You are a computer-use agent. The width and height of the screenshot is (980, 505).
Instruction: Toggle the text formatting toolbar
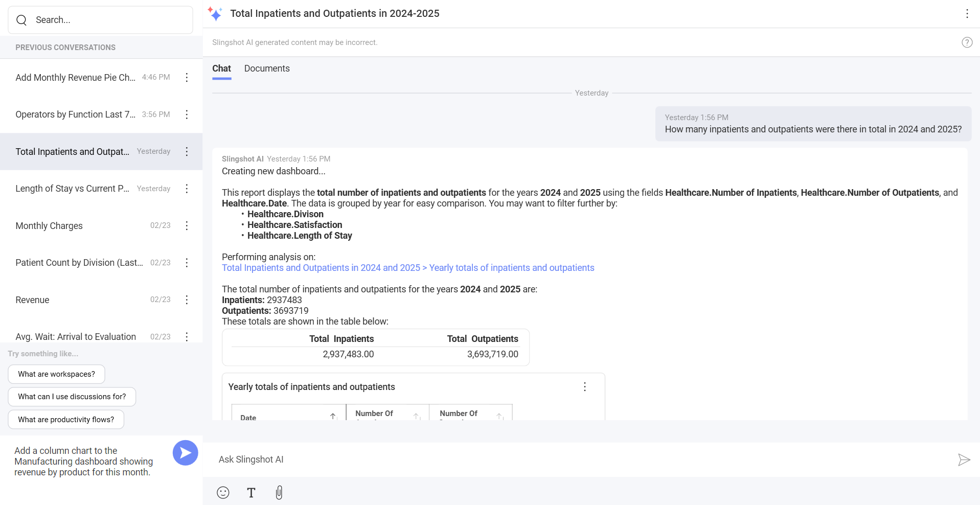click(x=251, y=492)
